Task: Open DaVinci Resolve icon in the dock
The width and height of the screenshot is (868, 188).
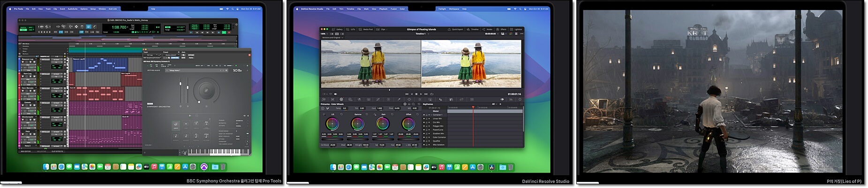Action: [x=491, y=167]
